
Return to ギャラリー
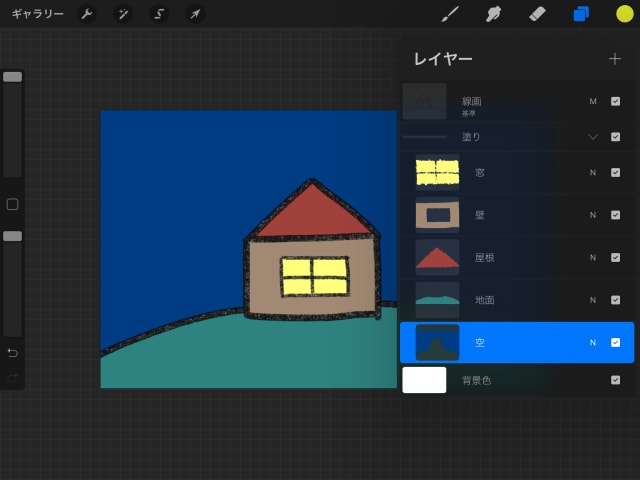tap(38, 14)
